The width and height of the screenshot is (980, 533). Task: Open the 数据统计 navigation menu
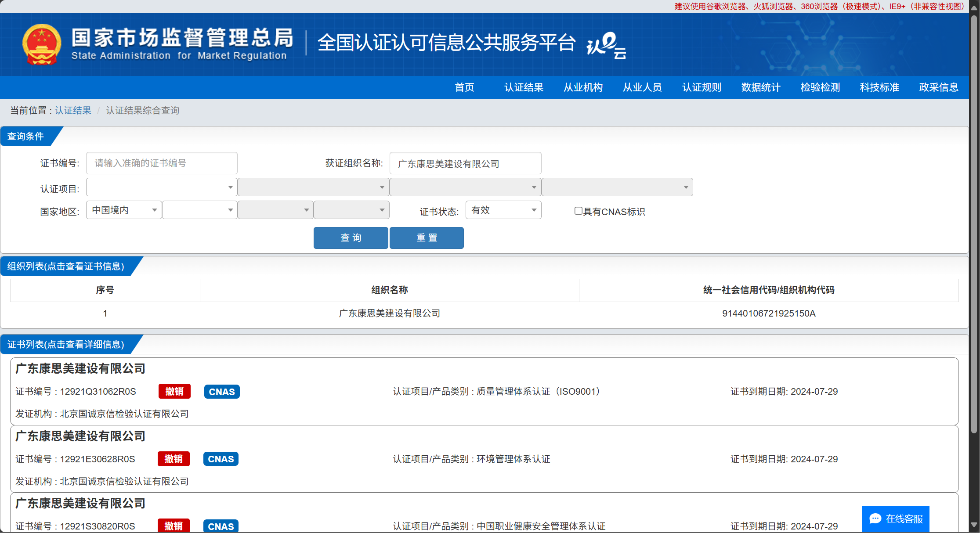point(761,87)
